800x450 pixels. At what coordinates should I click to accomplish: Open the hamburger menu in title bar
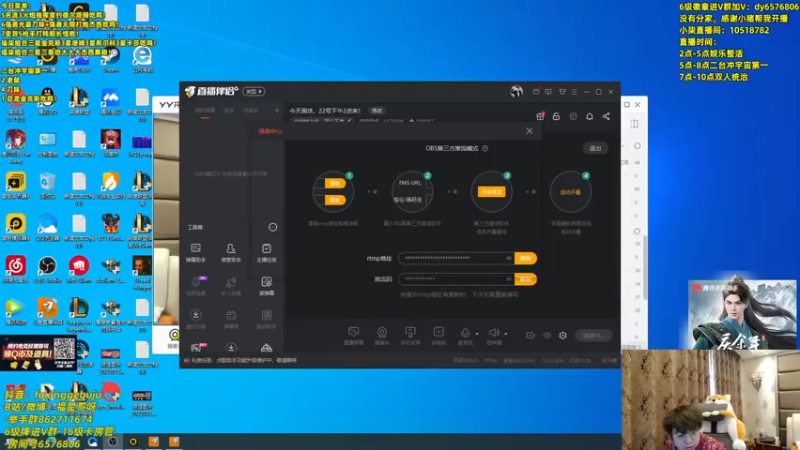pyautogui.click(x=574, y=92)
